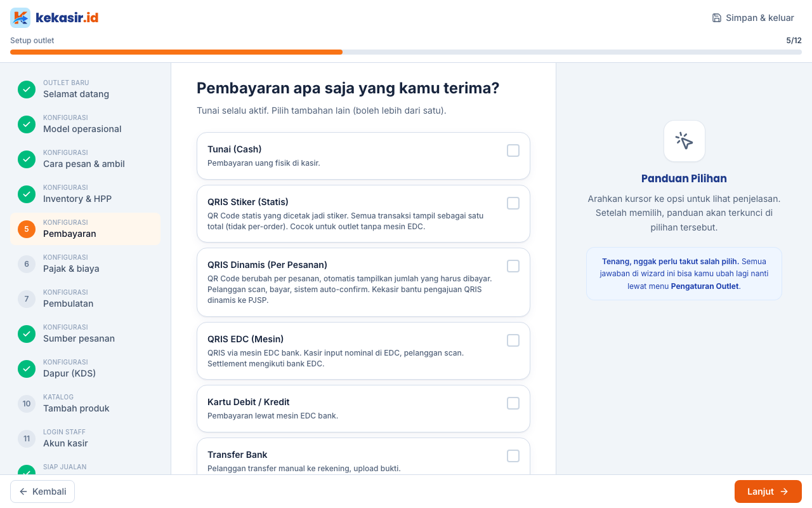The image size is (812, 508).
Task: Tick the QRIS Stiker (Statis) checkbox
Action: [x=513, y=203]
